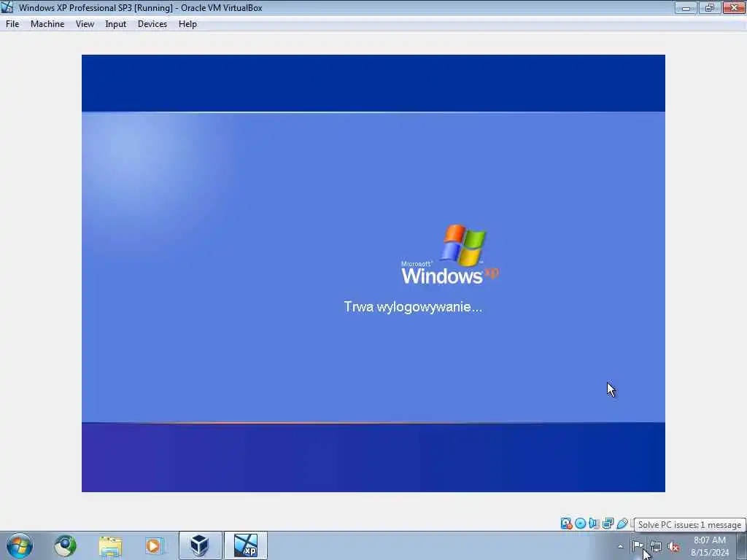This screenshot has width=747, height=560.
Task: Click the network adapters status icon
Action: pyautogui.click(x=608, y=524)
